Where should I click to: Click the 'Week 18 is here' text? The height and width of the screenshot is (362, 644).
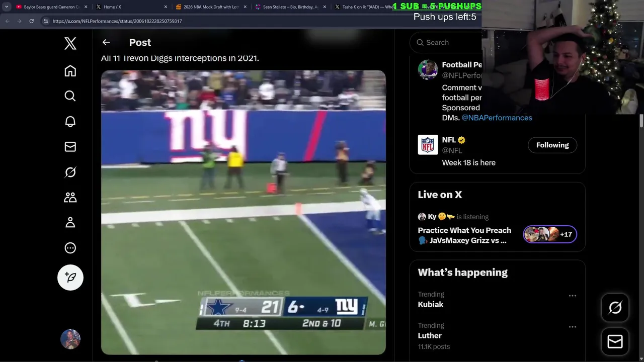[468, 163]
